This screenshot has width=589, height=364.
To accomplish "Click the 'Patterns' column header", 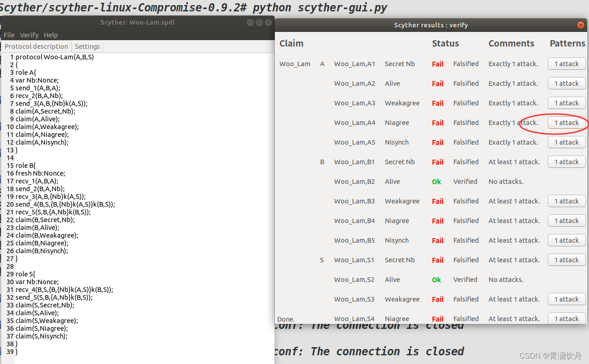I will pos(568,43).
